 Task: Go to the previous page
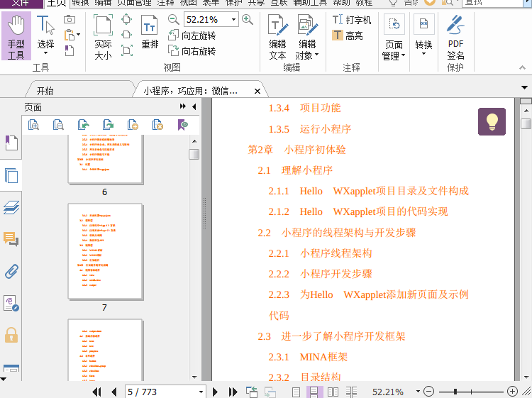click(x=114, y=392)
